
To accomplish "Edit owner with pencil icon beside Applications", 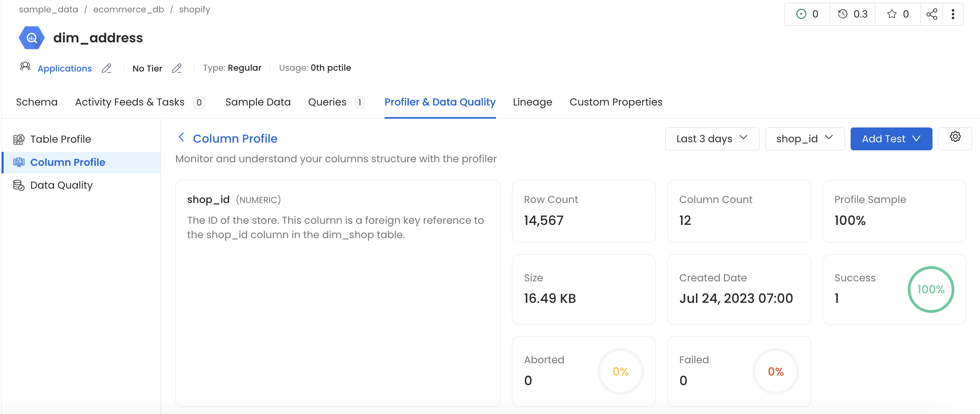I will pyautogui.click(x=107, y=69).
